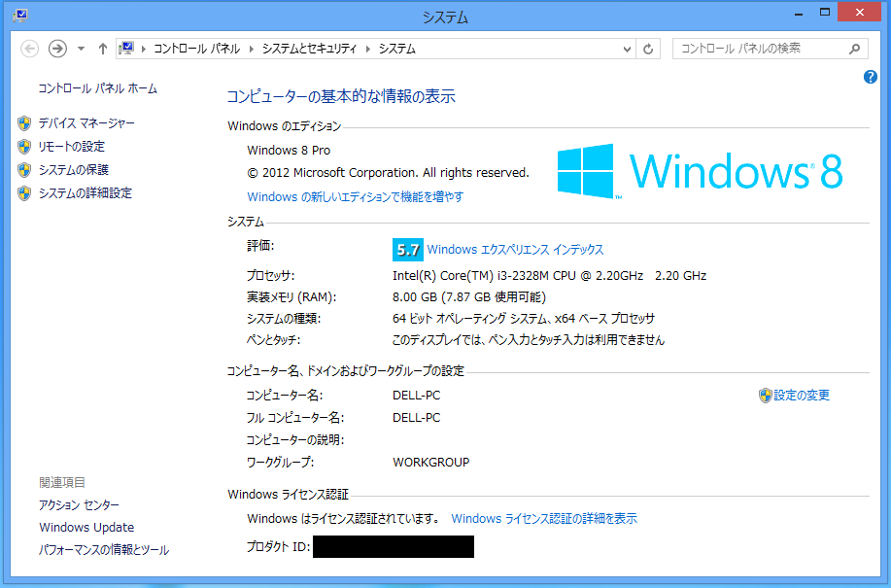Click the WORKGROUP value
Image resolution: width=891 pixels, height=588 pixels.
pyautogui.click(x=431, y=463)
